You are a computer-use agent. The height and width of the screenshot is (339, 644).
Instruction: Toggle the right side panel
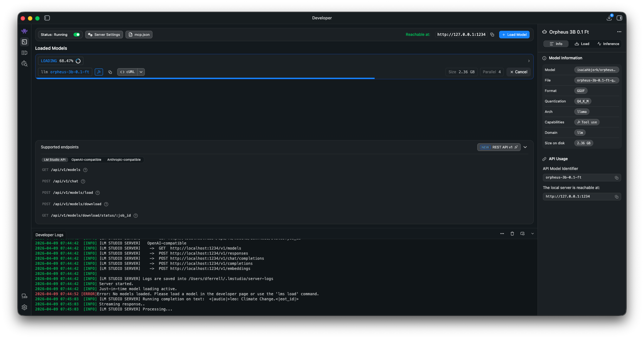(619, 18)
